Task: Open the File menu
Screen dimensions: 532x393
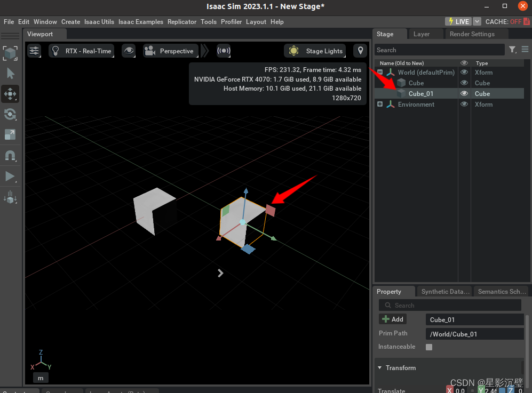Action: point(9,22)
